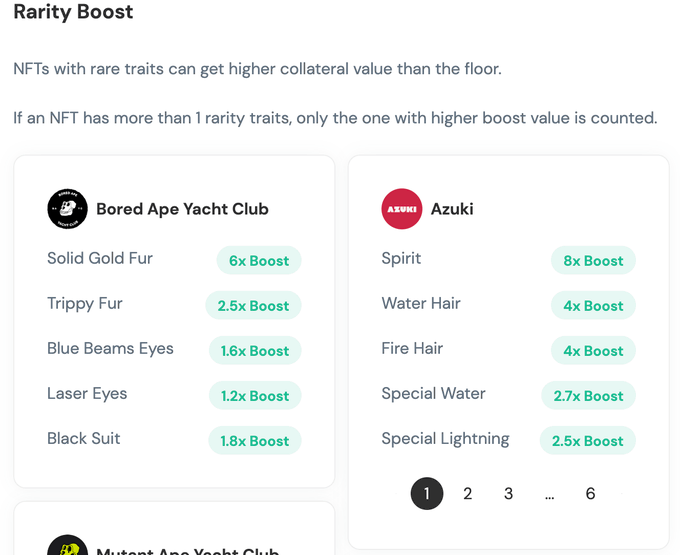Select the Black Suit trait label
Image resolution: width=680 pixels, height=555 pixels.
(84, 438)
